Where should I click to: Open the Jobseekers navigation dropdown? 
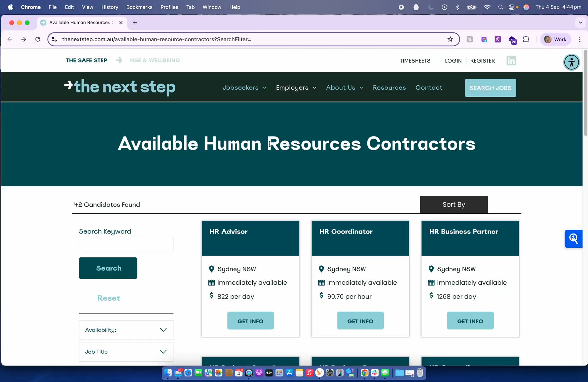click(244, 88)
